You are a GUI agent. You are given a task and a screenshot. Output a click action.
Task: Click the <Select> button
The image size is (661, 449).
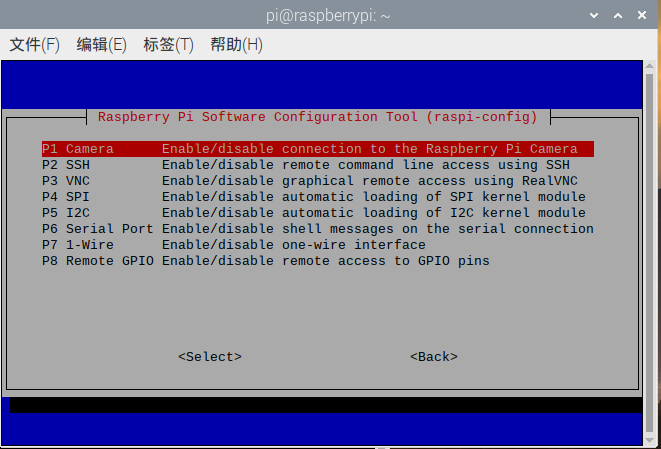(x=210, y=357)
